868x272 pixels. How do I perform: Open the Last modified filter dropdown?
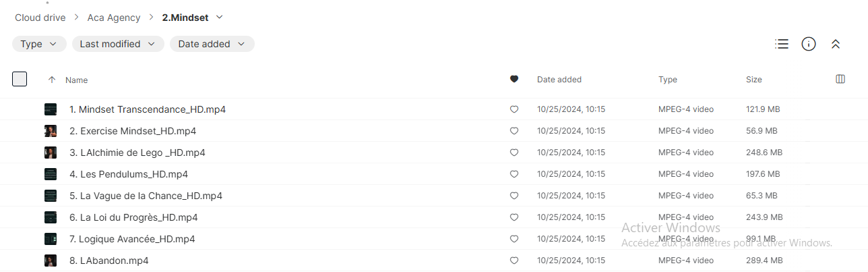pyautogui.click(x=118, y=44)
